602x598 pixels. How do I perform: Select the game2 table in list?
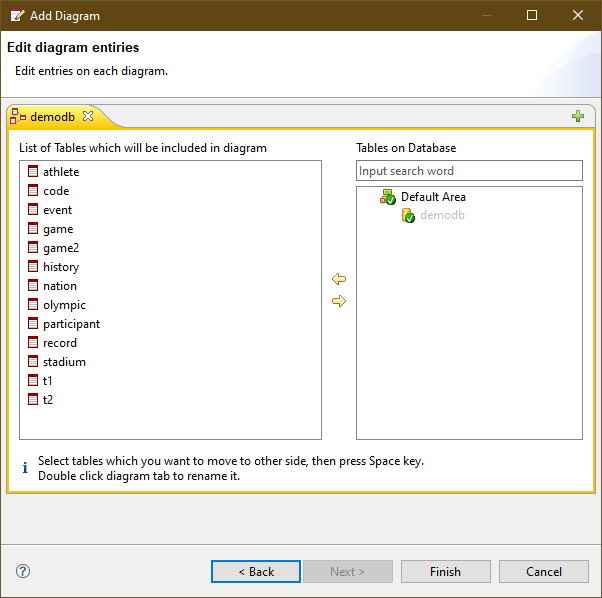[x=60, y=248]
